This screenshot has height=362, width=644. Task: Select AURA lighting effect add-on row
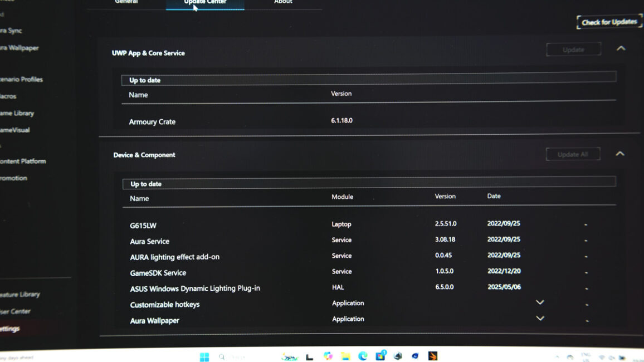(x=174, y=257)
